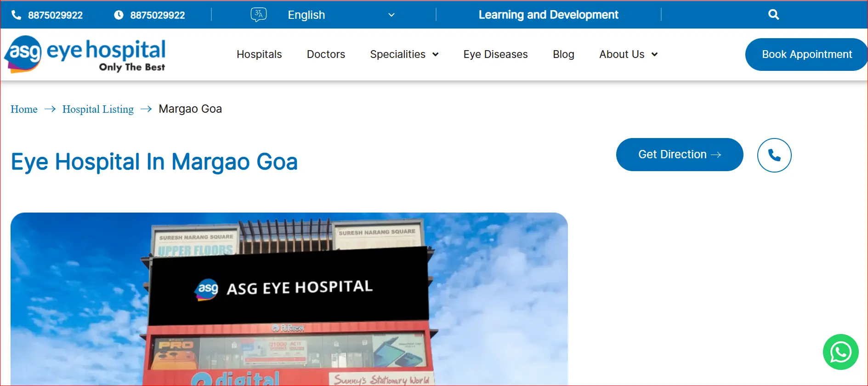Open the Specialities menu item
Viewport: 868px width, 386px height.
(x=397, y=54)
